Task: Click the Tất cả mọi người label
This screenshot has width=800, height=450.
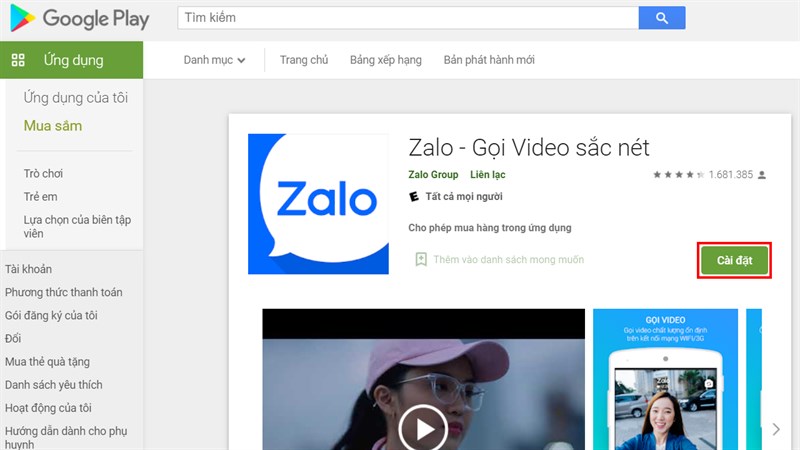Action: click(x=464, y=196)
